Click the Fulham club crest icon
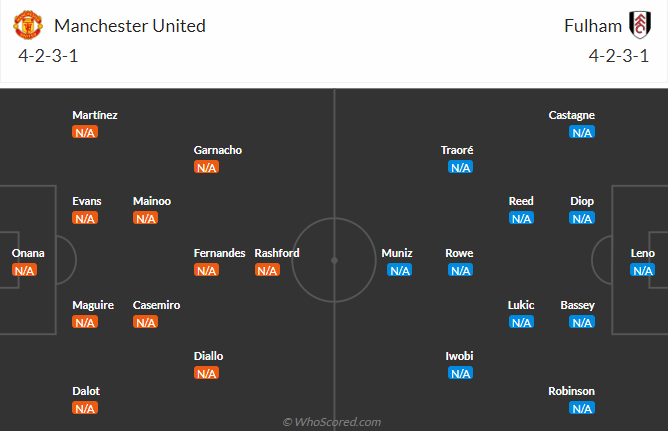 click(640, 25)
